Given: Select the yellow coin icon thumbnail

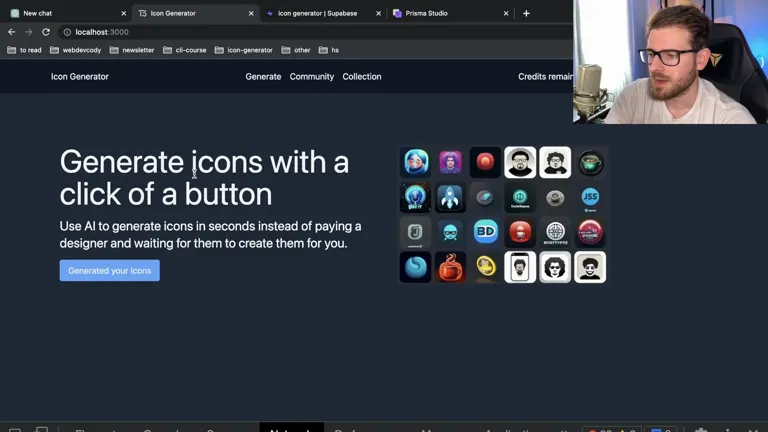Looking at the screenshot, I should 485,267.
